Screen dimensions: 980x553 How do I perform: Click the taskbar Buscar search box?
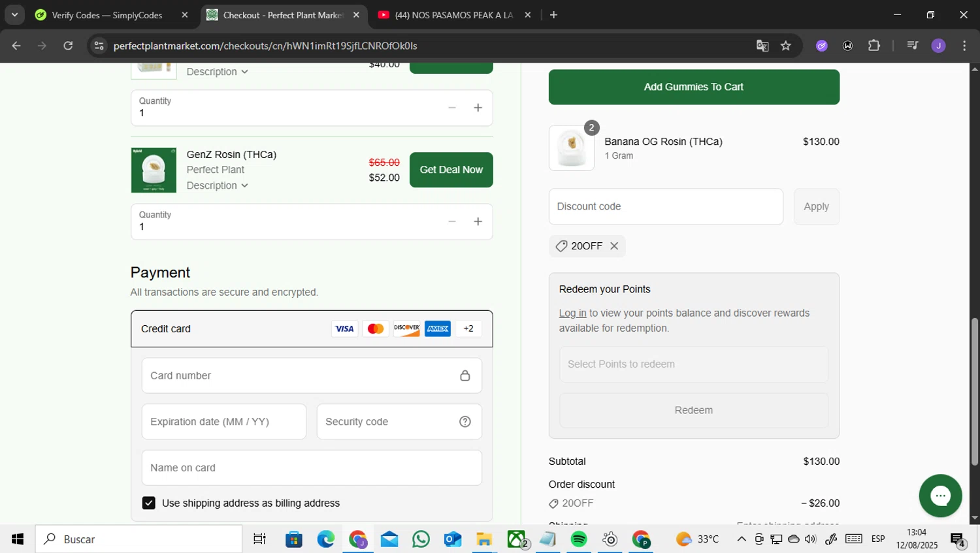coord(139,539)
